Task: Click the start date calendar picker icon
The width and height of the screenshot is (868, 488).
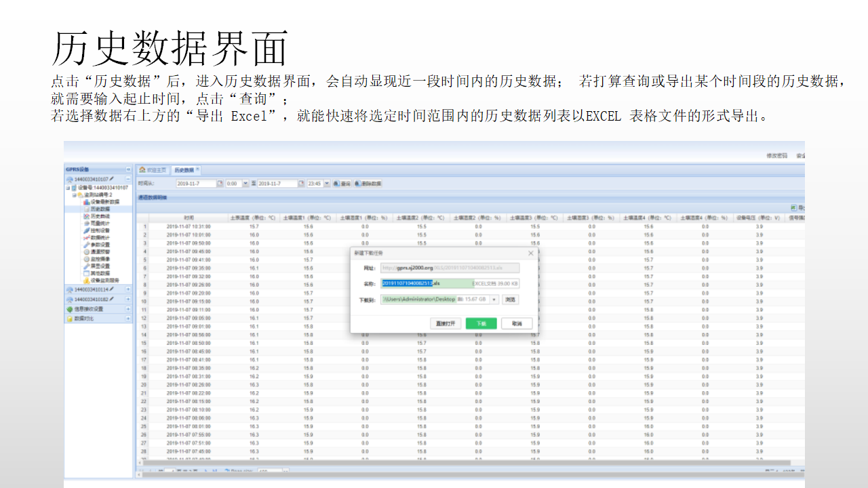Action: [x=220, y=184]
